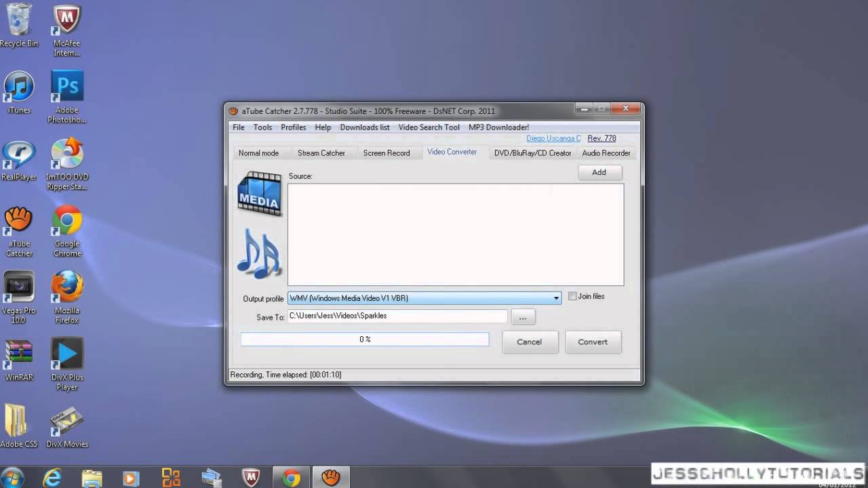
Task: Open Windows Explorer from the taskbar
Action: click(92, 478)
